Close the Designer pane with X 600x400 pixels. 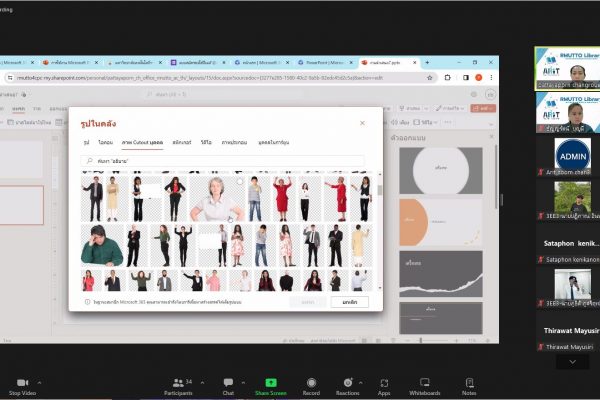[x=492, y=136]
